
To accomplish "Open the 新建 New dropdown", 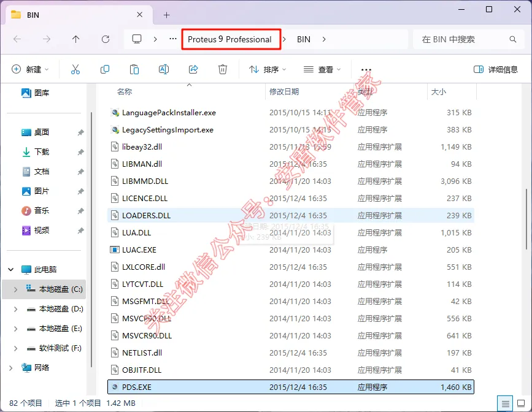I will click(30, 69).
